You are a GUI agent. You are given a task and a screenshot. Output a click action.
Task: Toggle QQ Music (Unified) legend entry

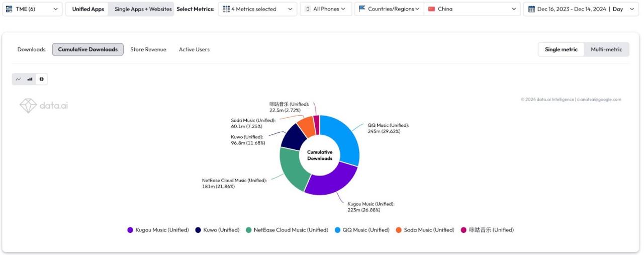tap(362, 230)
